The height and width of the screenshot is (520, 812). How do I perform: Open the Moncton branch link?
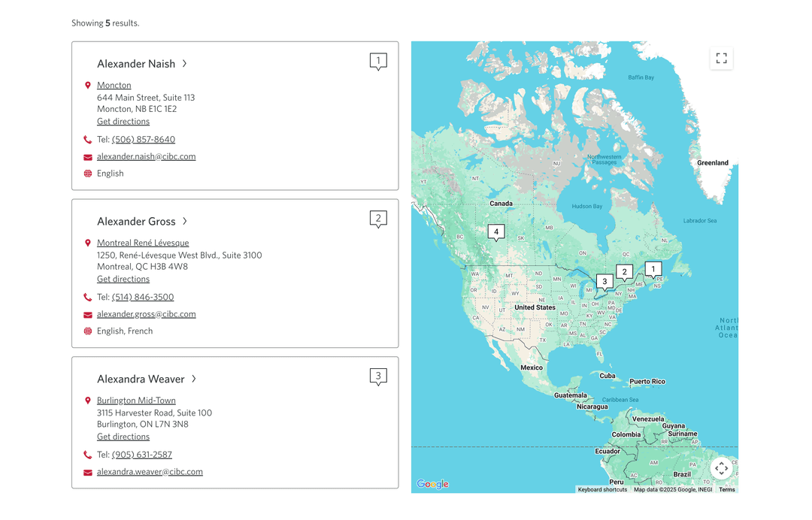tap(114, 85)
